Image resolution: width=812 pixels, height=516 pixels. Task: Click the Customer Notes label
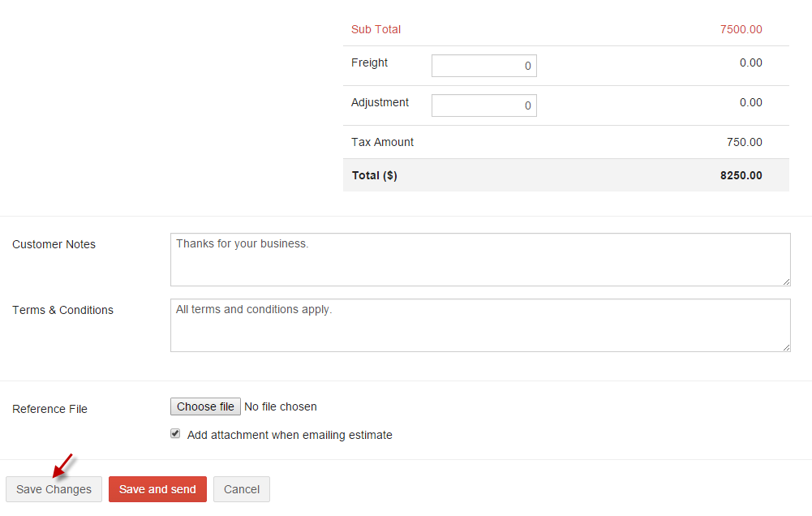tap(54, 244)
